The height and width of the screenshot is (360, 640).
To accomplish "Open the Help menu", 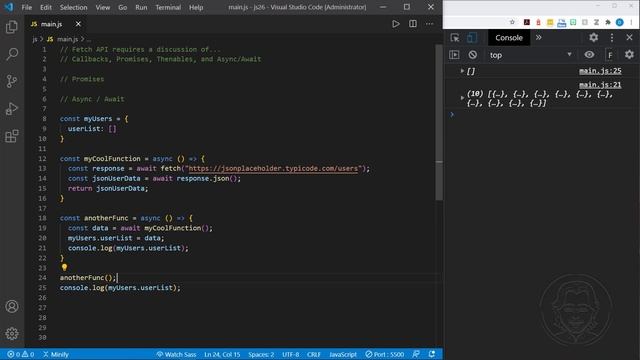I will click(x=196, y=7).
